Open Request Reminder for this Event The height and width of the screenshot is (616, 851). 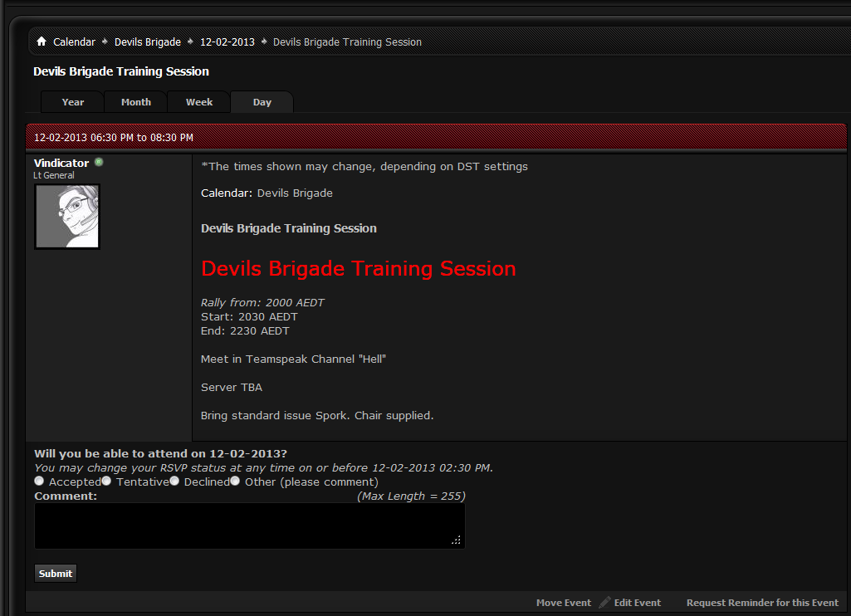[x=762, y=603]
